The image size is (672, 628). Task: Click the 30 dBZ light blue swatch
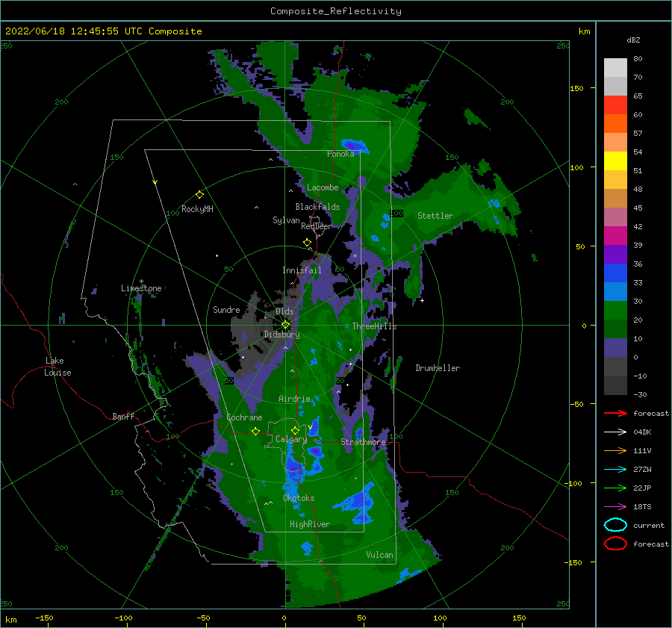(615, 291)
